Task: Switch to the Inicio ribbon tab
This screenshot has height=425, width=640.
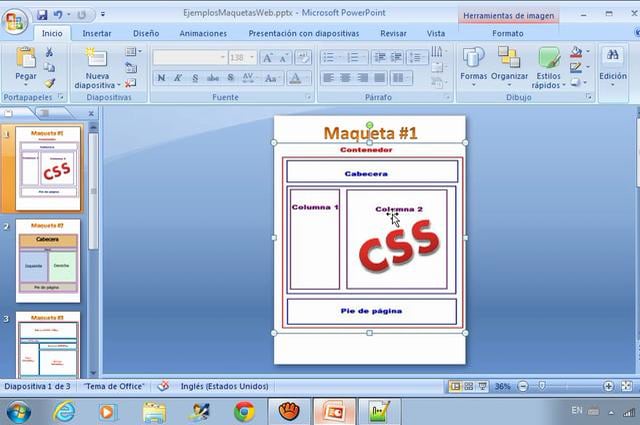Action: pyautogui.click(x=52, y=33)
